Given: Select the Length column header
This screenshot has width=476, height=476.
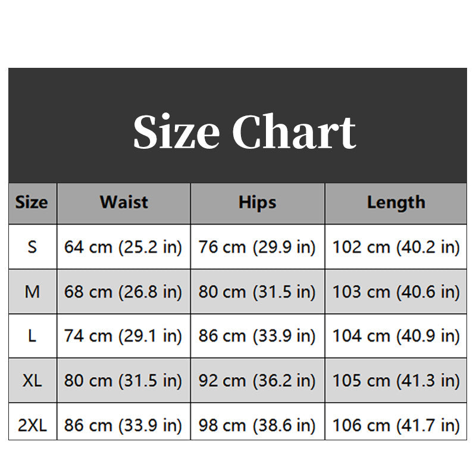Looking at the screenshot, I should (x=396, y=203).
